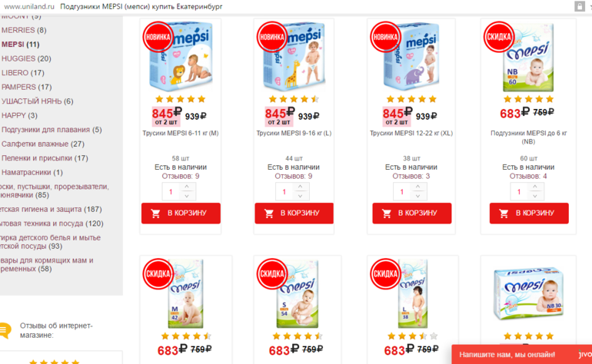Image resolution: width=592 pixels, height=364 pixels.
Task: Click the star rating of Трусики MEPSI 12-22 кг
Action: click(411, 99)
